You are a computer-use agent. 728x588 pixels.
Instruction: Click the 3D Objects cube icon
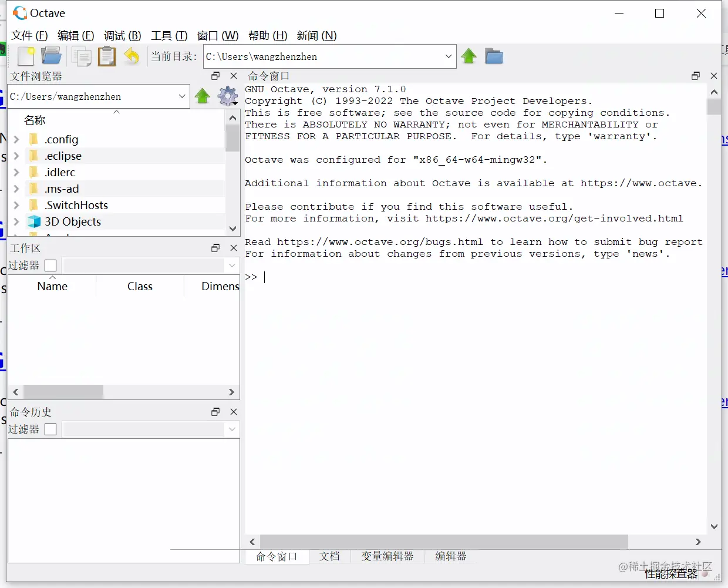pyautogui.click(x=34, y=221)
